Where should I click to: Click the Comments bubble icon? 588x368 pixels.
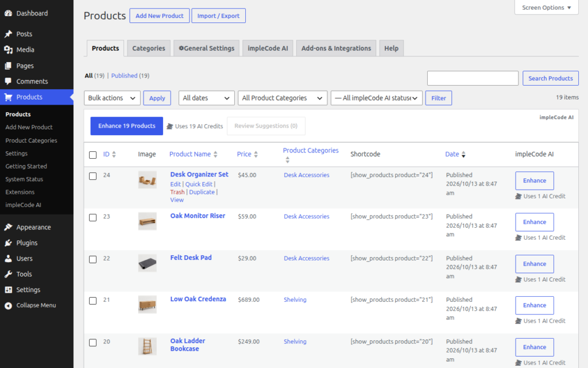[x=8, y=81]
